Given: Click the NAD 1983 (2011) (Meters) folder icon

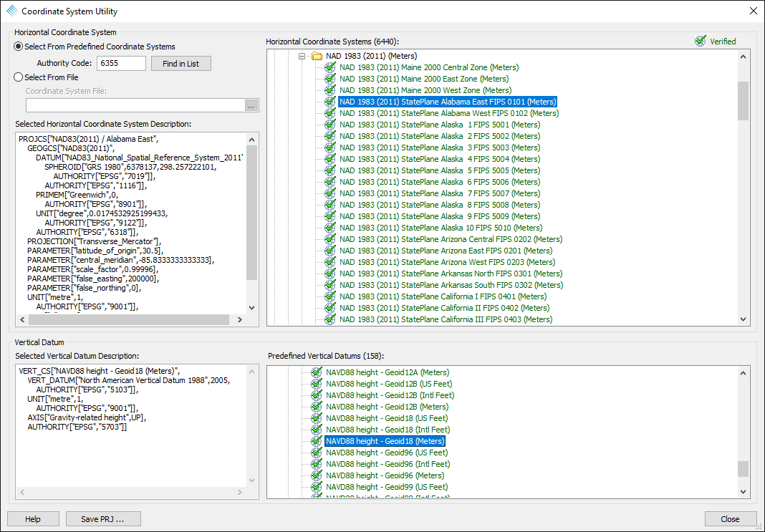Looking at the screenshot, I should tap(317, 56).
